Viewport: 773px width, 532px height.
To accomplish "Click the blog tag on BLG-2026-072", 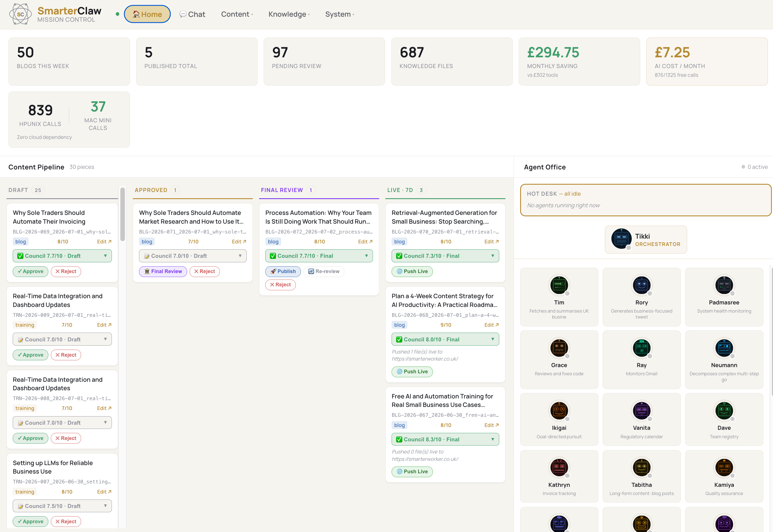I will (x=273, y=242).
